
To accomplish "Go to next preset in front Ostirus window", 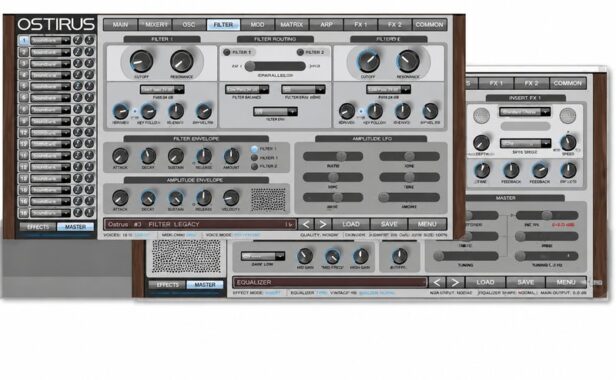I will coord(323,224).
